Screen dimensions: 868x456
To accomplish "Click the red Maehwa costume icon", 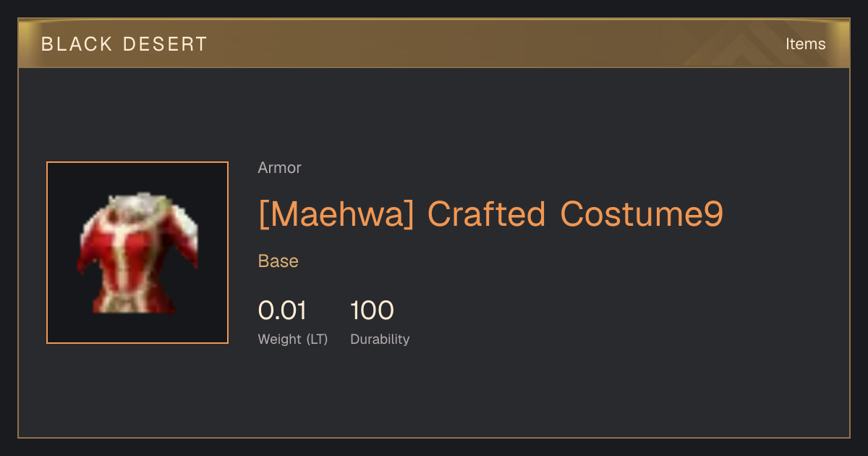I will (x=137, y=253).
